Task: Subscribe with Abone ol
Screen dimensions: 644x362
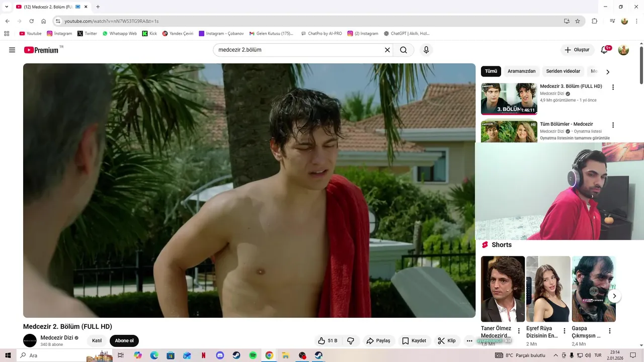Action: tap(124, 340)
